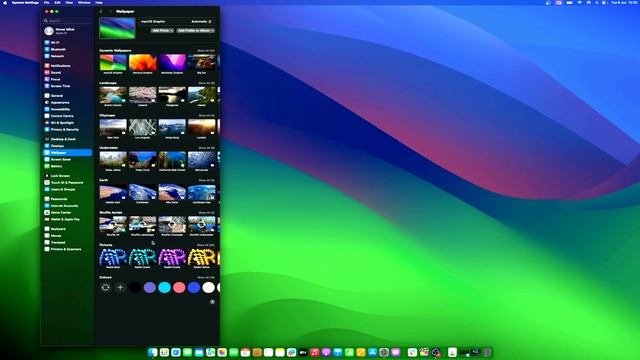Open General settings in the sidebar
Image resolution: width=640 pixels, height=360 pixels.
click(x=67, y=96)
